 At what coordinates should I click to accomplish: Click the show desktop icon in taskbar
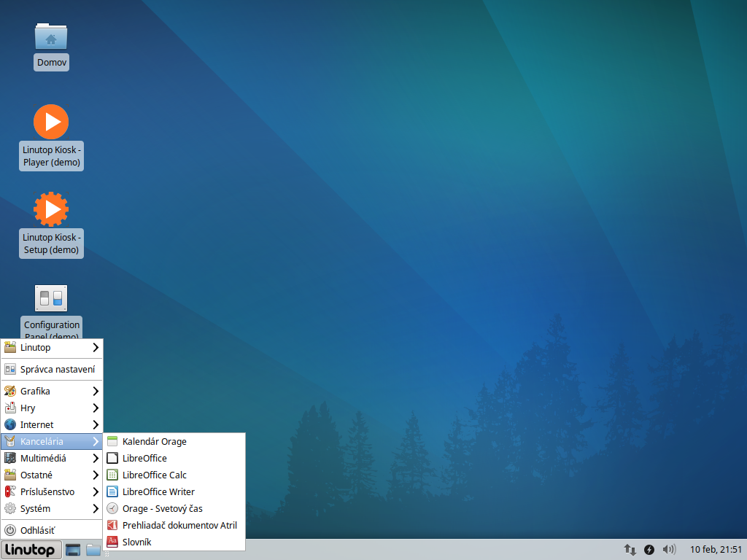(x=73, y=550)
